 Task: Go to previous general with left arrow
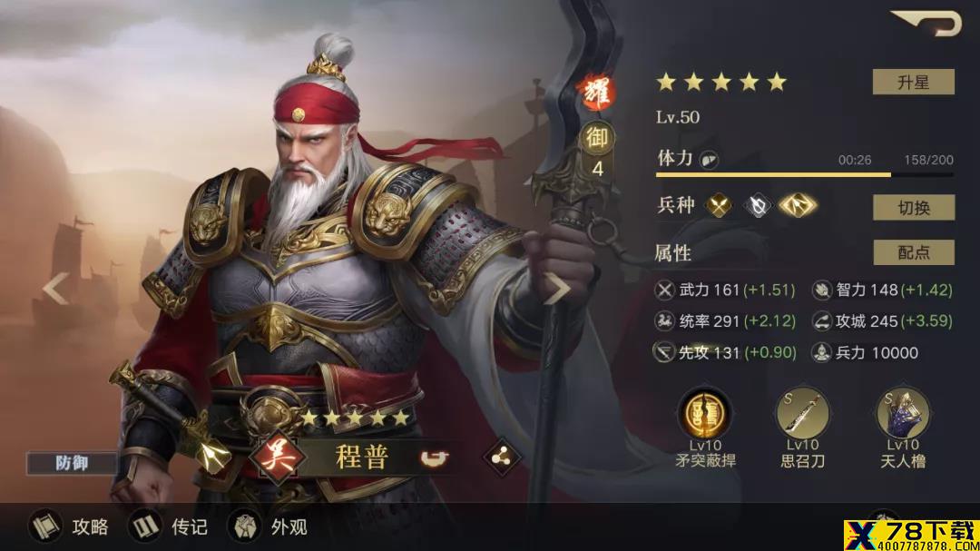coord(56,289)
